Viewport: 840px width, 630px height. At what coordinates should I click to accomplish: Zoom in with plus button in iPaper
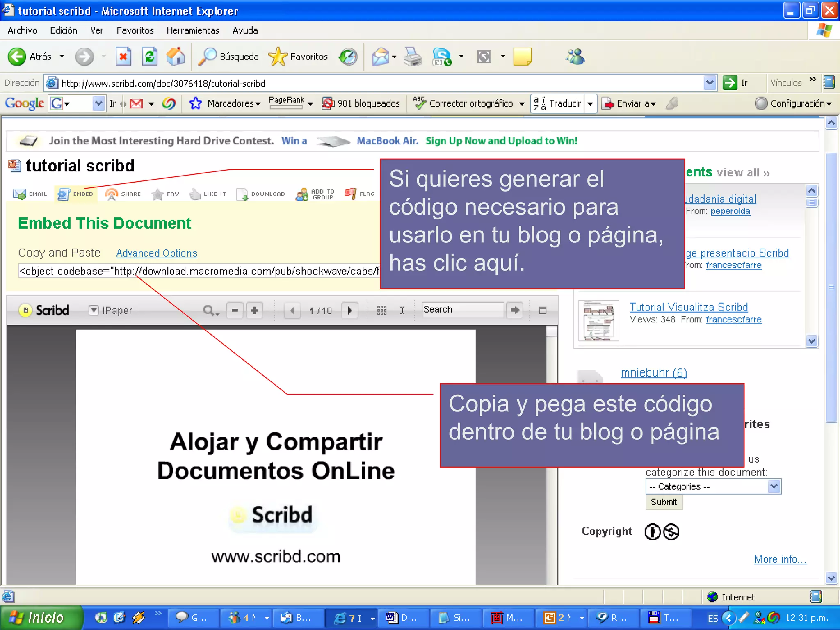click(255, 310)
